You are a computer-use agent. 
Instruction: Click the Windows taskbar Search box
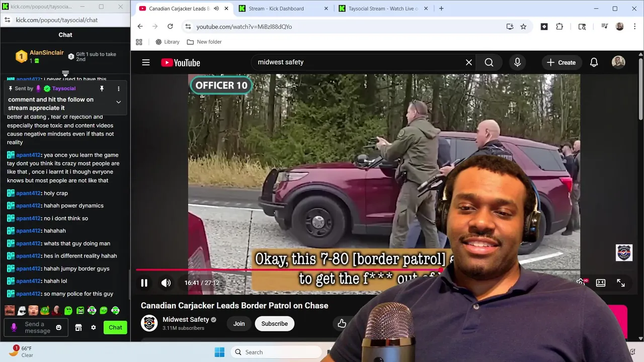click(x=276, y=352)
